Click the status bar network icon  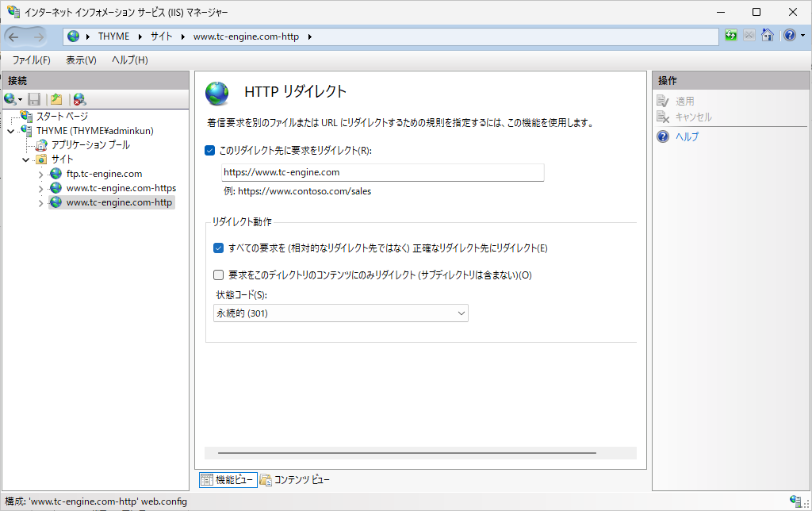pyautogui.click(x=795, y=501)
